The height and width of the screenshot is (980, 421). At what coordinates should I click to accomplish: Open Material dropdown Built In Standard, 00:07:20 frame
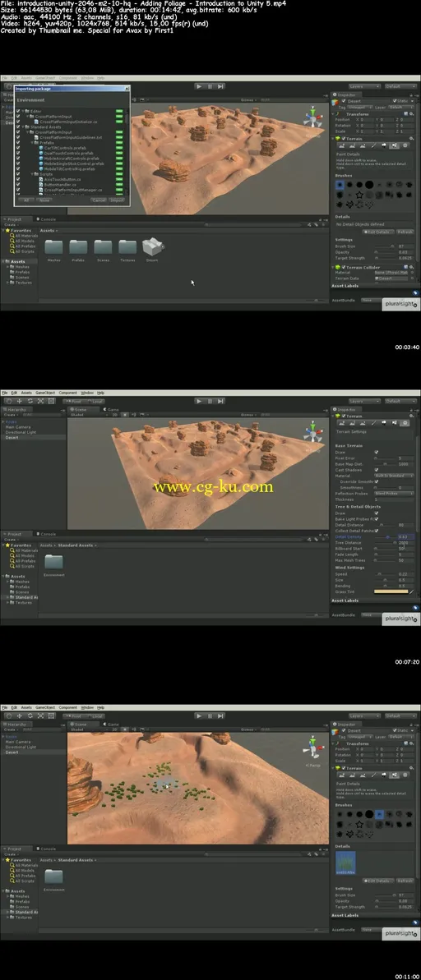(x=394, y=476)
